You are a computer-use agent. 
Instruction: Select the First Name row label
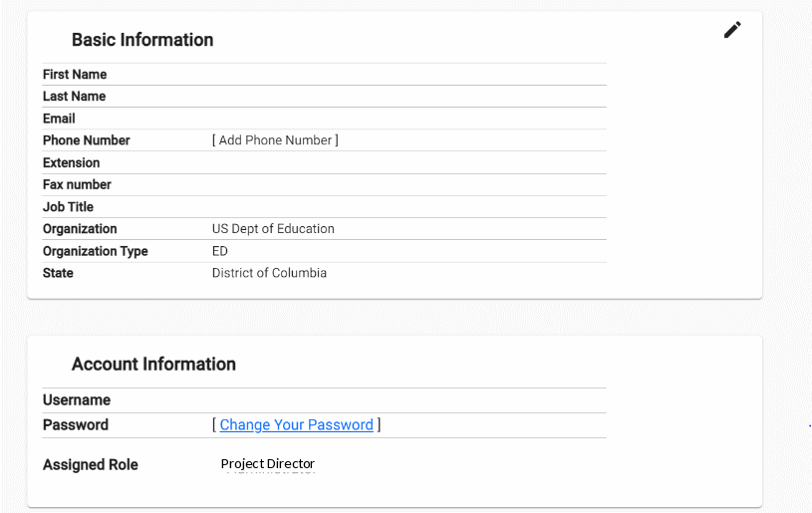pyautogui.click(x=75, y=75)
